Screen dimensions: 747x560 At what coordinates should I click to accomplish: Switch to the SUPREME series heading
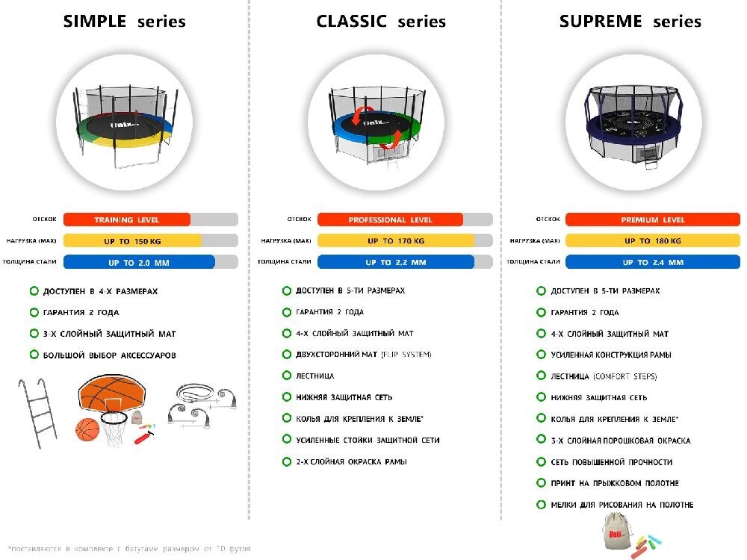pyautogui.click(x=630, y=22)
